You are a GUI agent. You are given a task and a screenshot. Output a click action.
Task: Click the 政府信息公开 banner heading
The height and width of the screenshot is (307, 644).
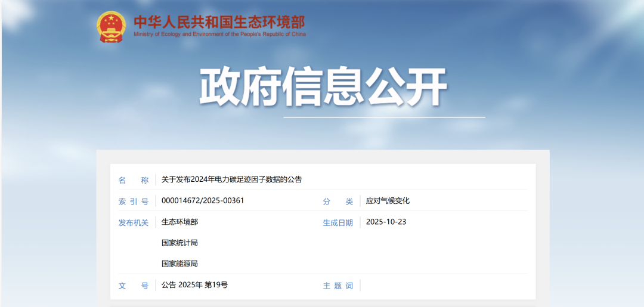323,88
